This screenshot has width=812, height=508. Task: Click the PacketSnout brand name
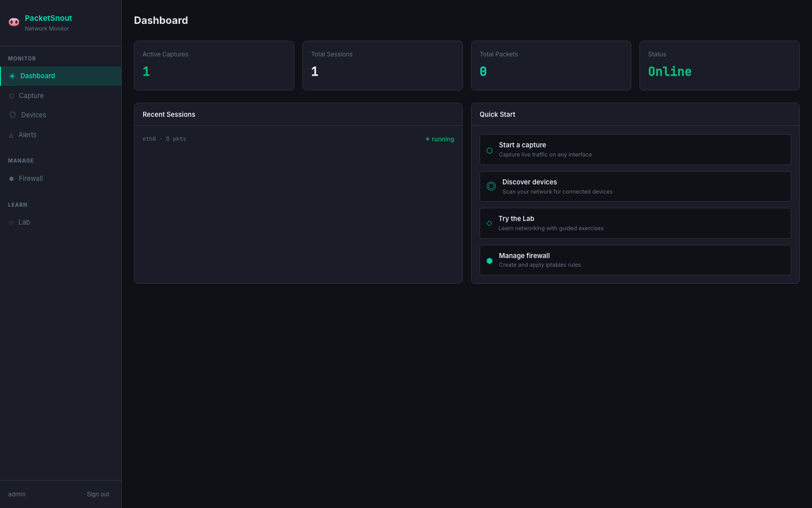tap(48, 18)
